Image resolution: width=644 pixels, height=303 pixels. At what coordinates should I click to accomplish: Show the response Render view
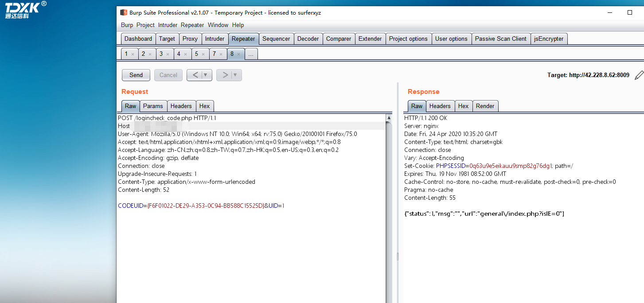coord(485,106)
